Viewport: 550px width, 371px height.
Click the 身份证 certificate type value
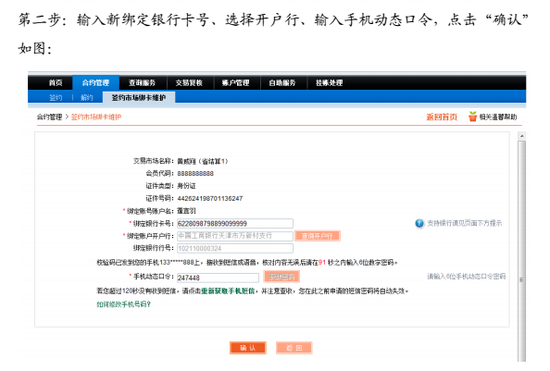click(186, 186)
